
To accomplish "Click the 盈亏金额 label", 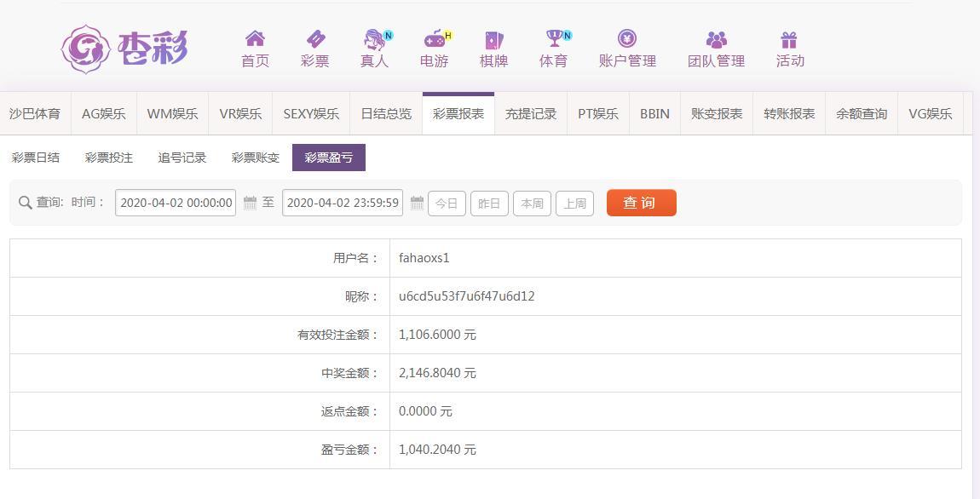I will (350, 450).
